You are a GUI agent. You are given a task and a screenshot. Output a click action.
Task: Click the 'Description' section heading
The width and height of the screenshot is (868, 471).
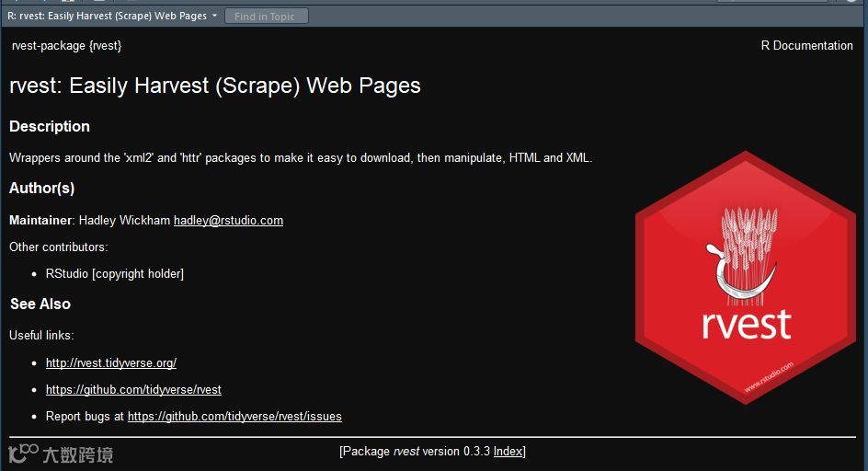[x=50, y=126]
